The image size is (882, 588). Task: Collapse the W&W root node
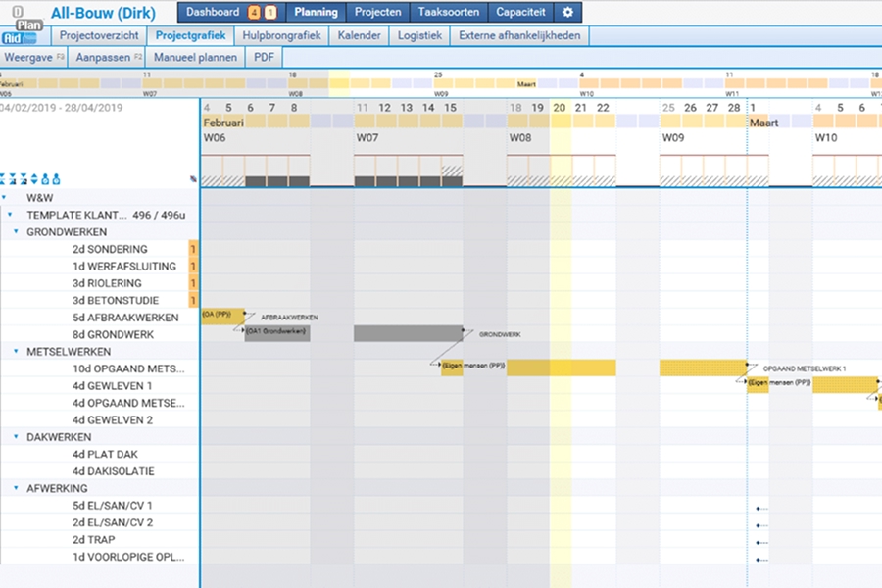click(x=5, y=197)
